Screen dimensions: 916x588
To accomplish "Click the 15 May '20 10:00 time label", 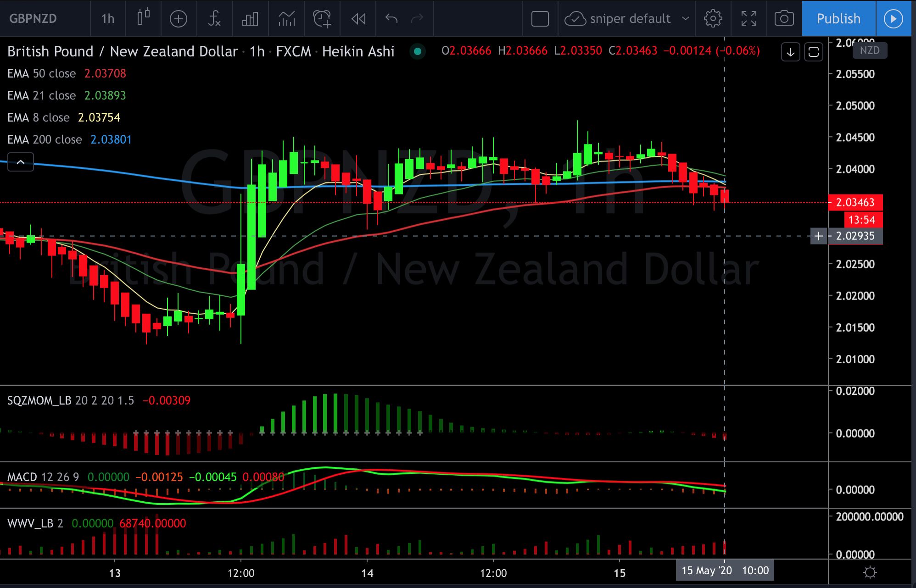I will (x=725, y=571).
